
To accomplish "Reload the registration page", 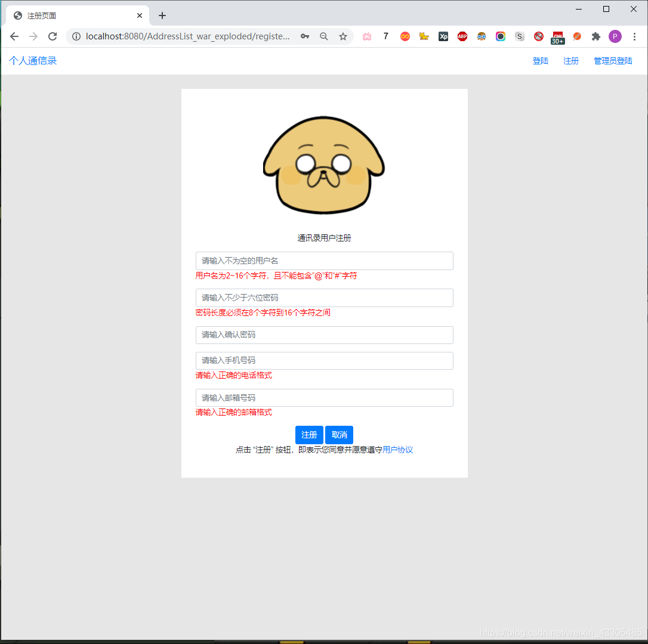I will [53, 36].
